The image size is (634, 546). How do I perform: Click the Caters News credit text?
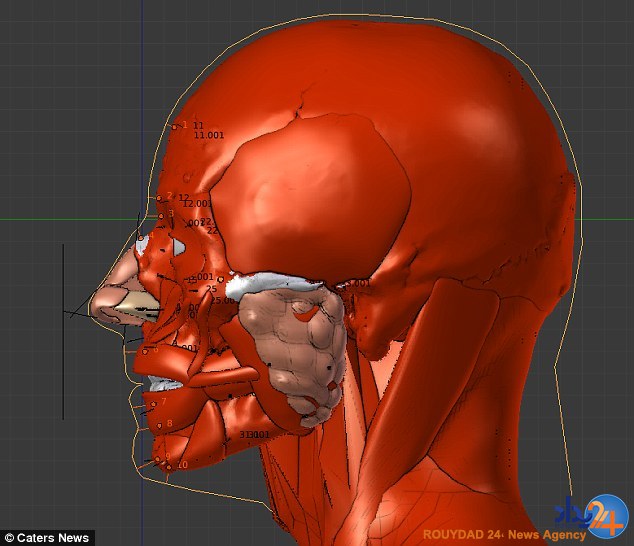[48, 537]
